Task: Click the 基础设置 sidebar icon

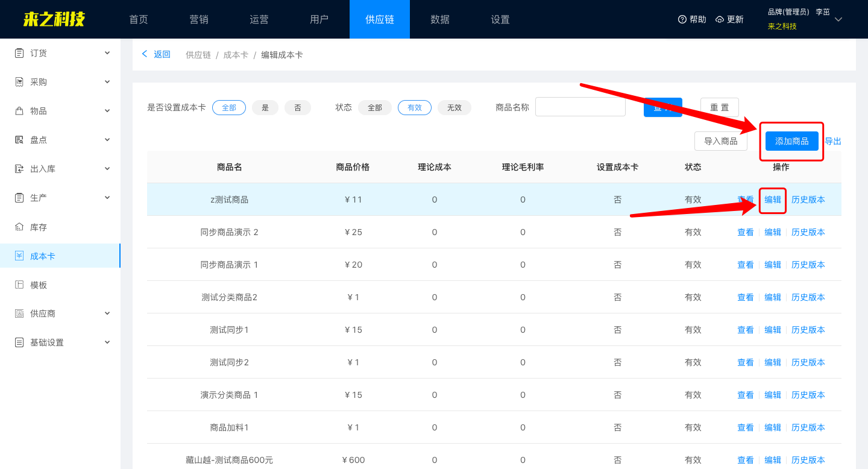Action: pos(19,342)
